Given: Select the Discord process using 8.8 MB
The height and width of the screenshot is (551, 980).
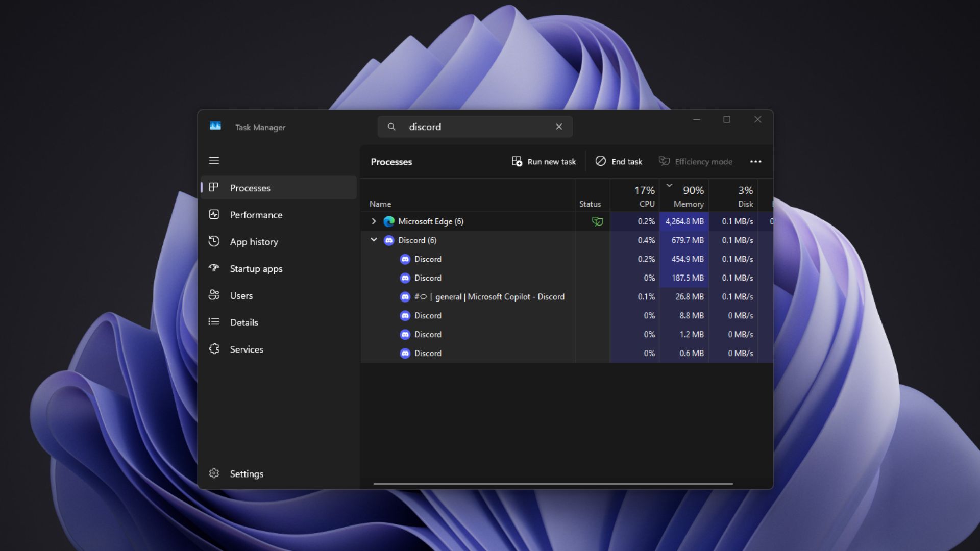Looking at the screenshot, I should (567, 316).
